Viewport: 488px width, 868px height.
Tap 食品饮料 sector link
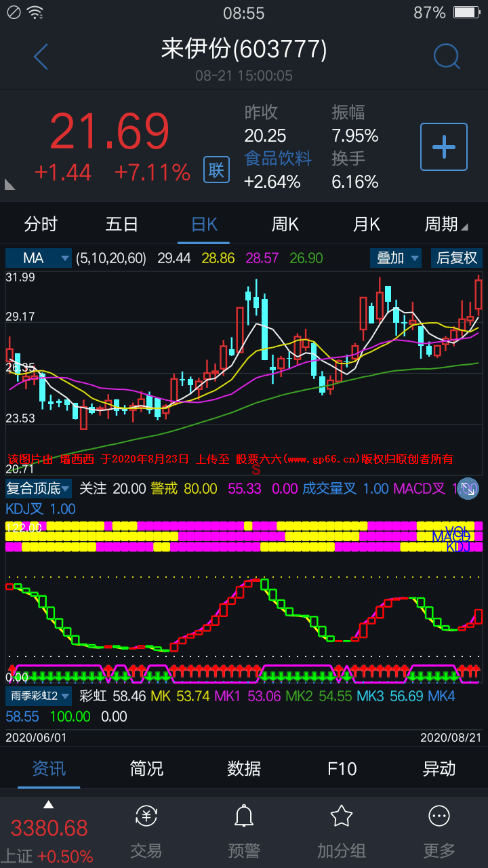278,159
